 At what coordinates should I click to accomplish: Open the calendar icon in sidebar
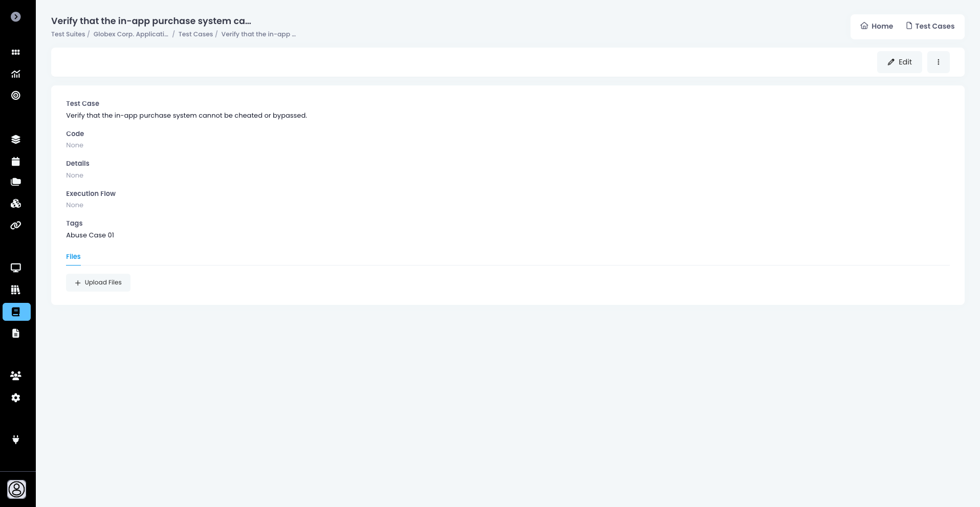click(16, 162)
